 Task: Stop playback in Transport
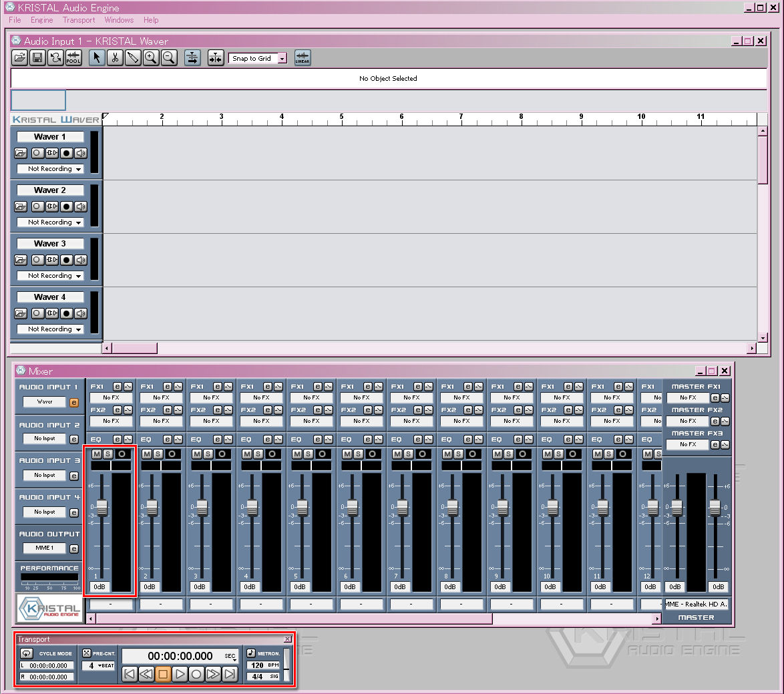(x=163, y=674)
